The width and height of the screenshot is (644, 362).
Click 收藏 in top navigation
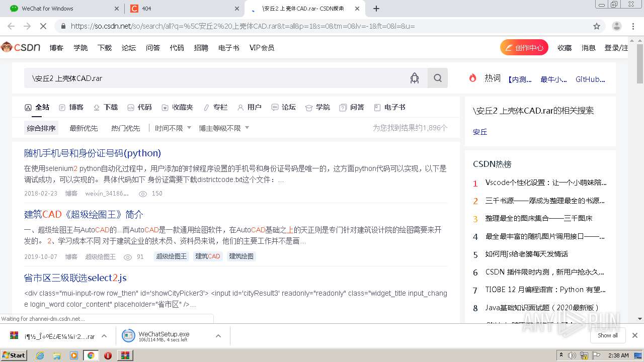point(565,48)
